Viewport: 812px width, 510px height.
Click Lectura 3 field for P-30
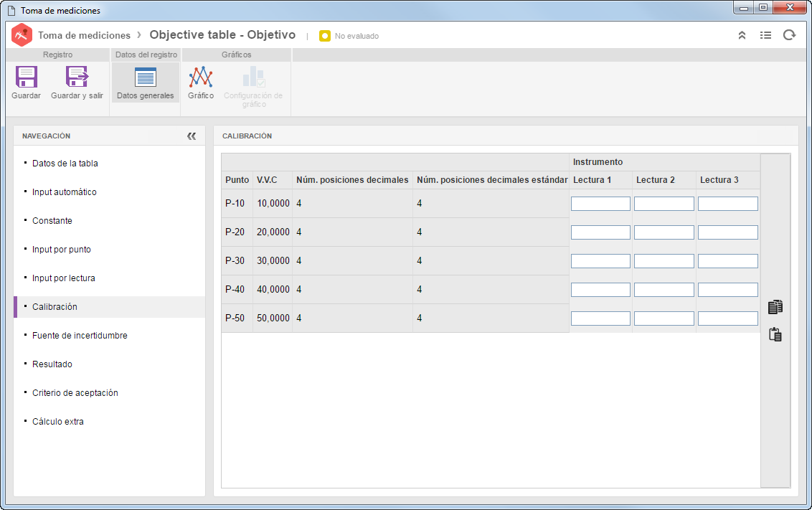click(x=728, y=261)
